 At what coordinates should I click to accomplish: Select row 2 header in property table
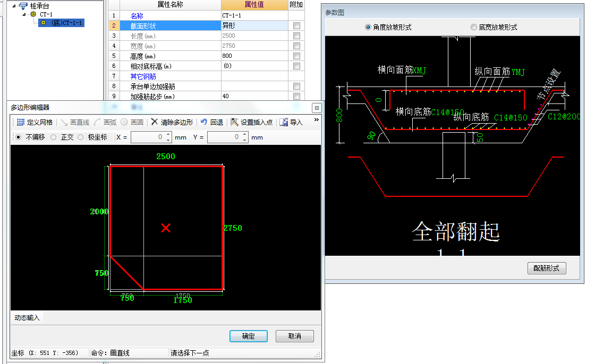tap(114, 25)
